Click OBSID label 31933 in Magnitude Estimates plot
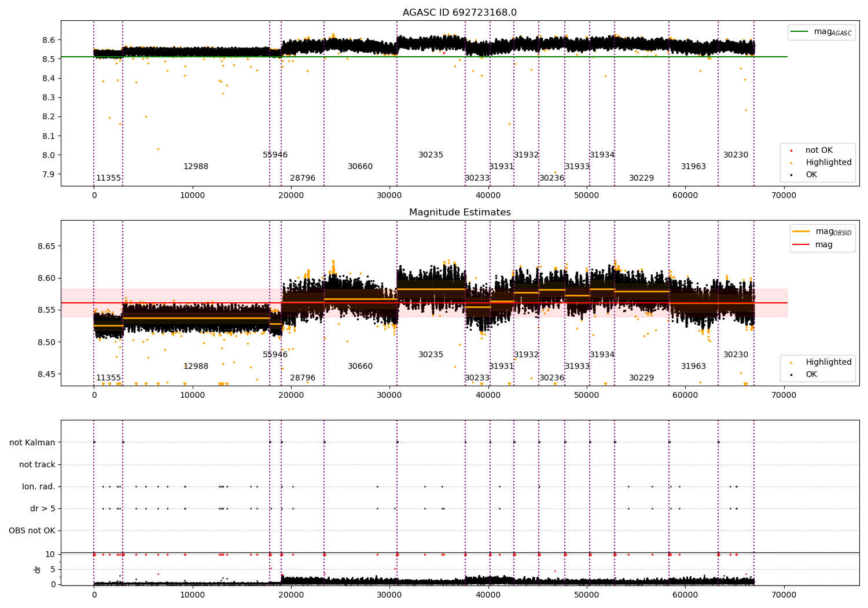The height and width of the screenshot is (608, 868). 578,367
